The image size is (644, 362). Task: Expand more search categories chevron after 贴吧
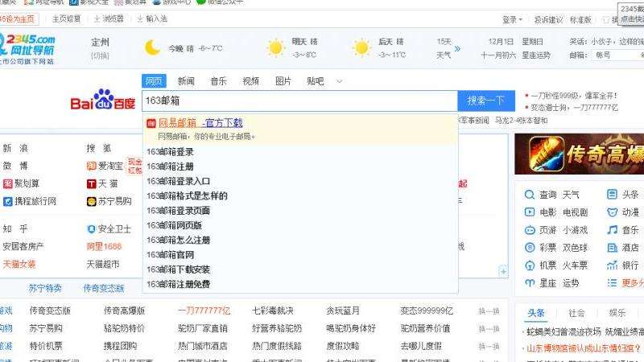point(339,81)
